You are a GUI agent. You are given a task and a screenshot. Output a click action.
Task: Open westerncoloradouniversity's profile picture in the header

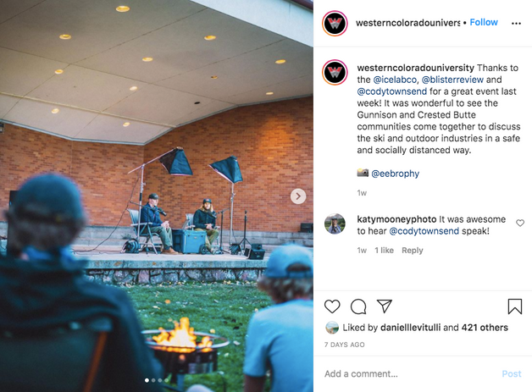click(335, 24)
